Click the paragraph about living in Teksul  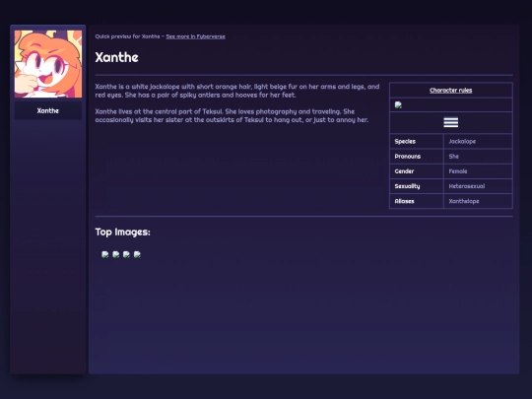point(232,115)
